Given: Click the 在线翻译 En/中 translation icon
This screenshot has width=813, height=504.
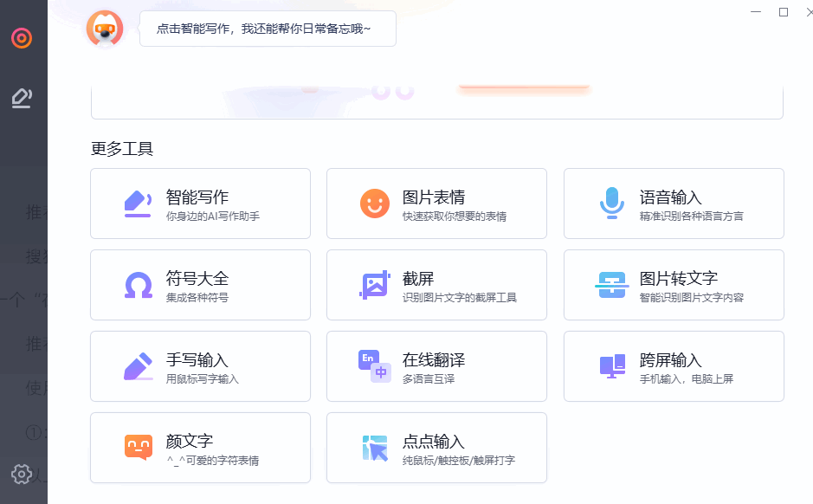Looking at the screenshot, I should (373, 365).
